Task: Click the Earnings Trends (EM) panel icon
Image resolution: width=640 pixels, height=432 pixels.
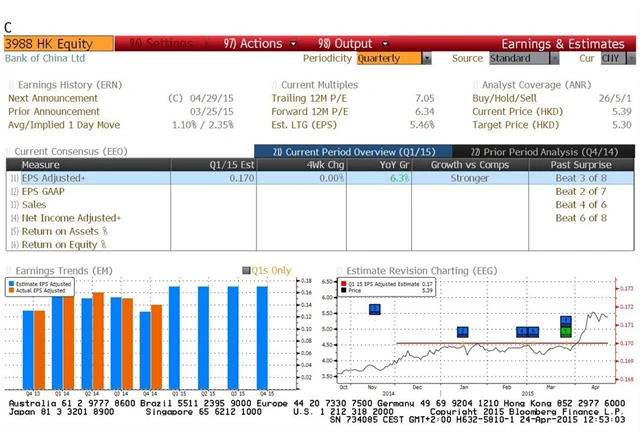Action: 10,270
